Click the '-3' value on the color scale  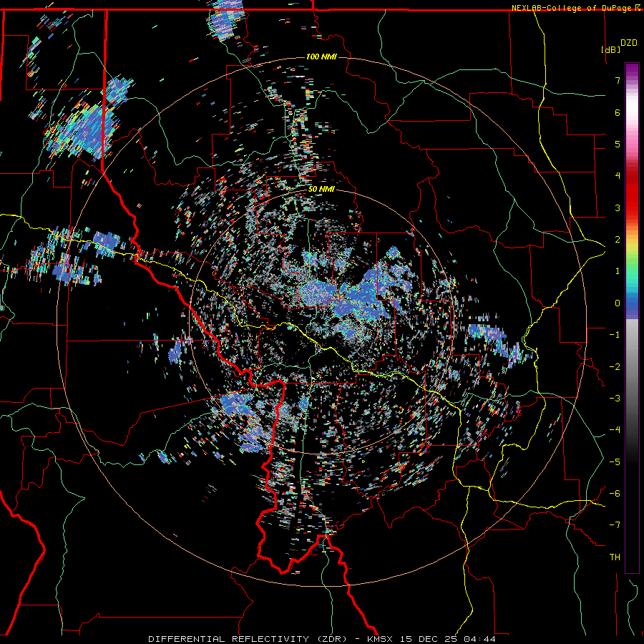tap(615, 399)
